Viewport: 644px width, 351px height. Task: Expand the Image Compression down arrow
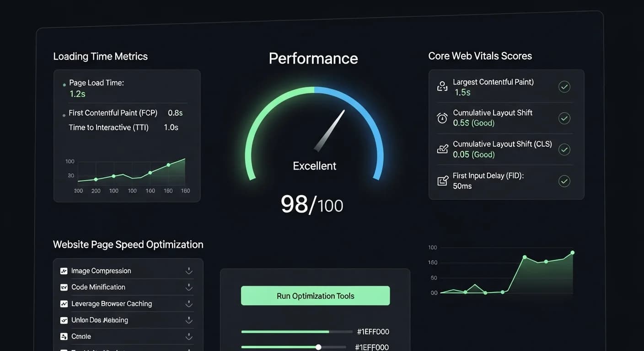click(188, 271)
